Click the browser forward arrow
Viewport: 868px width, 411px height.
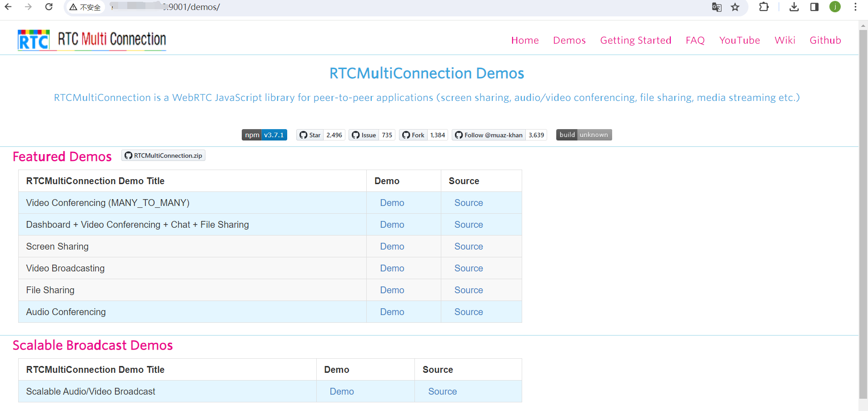(x=28, y=7)
